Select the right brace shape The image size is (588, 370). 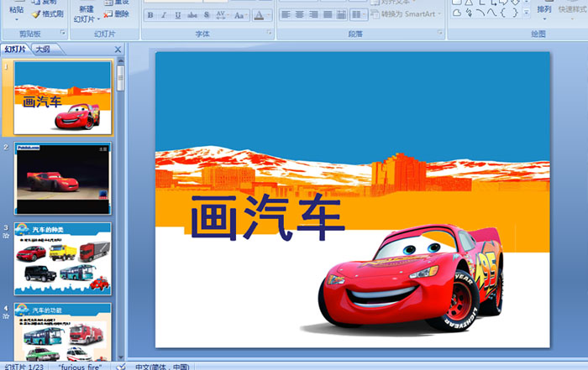coord(515,13)
